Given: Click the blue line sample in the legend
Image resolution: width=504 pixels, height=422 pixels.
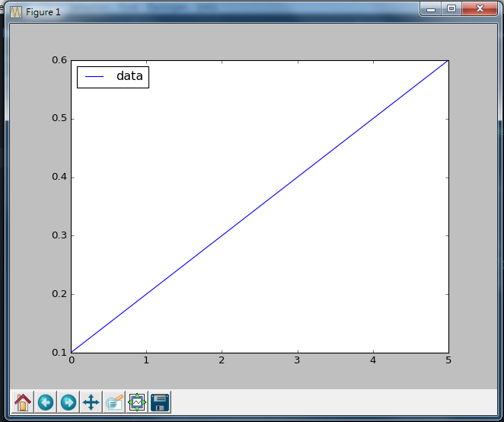Looking at the screenshot, I should tap(94, 76).
